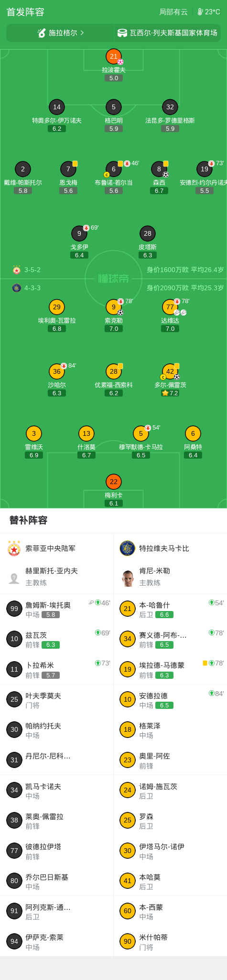Select player 多尔-佩雷茨 number 42

point(170,371)
